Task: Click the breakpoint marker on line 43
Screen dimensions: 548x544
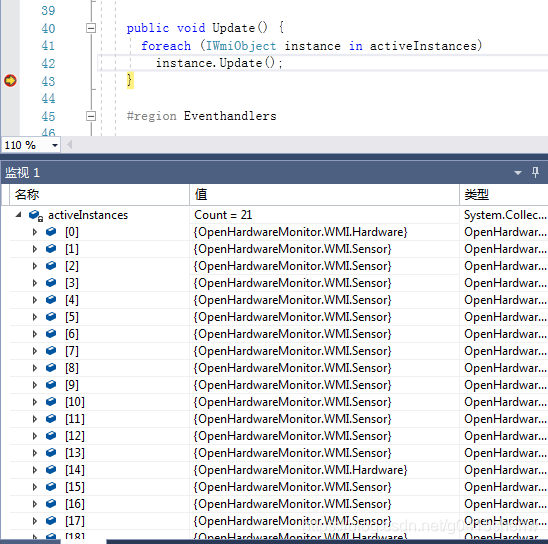Action: tap(10, 81)
